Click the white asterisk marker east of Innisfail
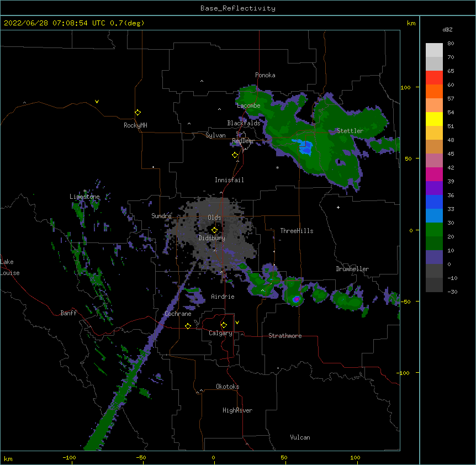 pyautogui.click(x=277, y=167)
